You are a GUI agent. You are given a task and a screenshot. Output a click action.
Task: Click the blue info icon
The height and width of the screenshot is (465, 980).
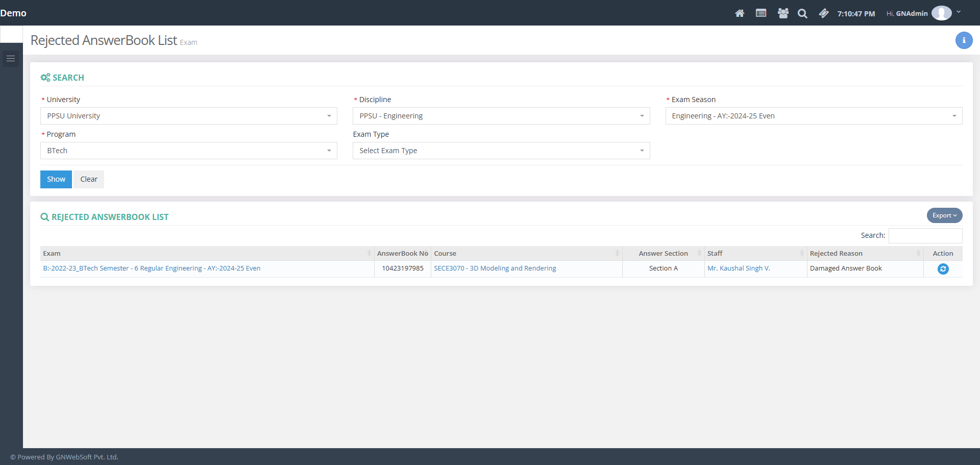point(963,40)
